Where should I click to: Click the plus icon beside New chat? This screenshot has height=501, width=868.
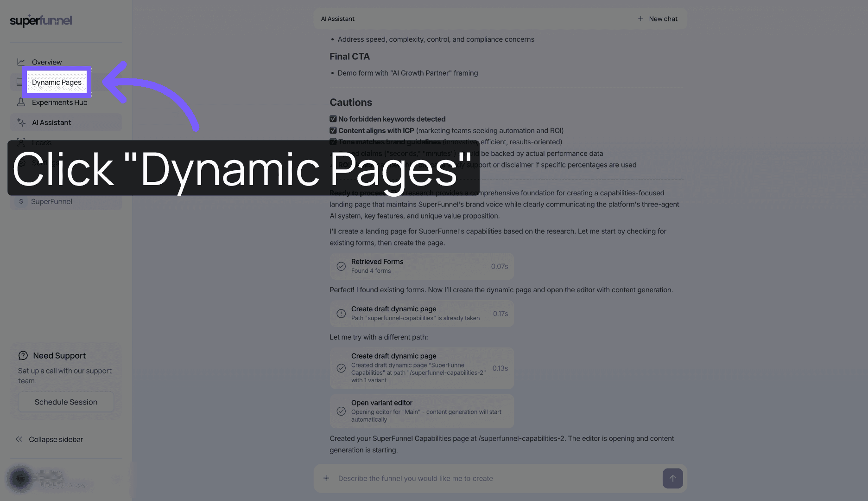point(640,19)
